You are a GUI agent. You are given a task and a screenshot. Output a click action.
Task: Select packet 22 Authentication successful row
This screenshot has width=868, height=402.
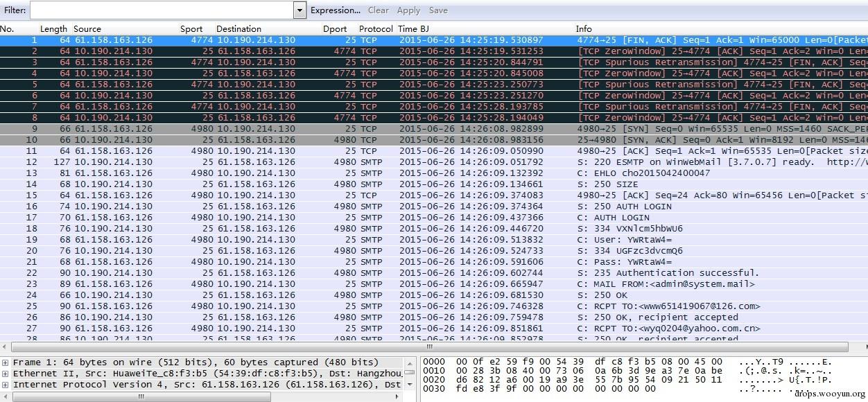coord(434,273)
